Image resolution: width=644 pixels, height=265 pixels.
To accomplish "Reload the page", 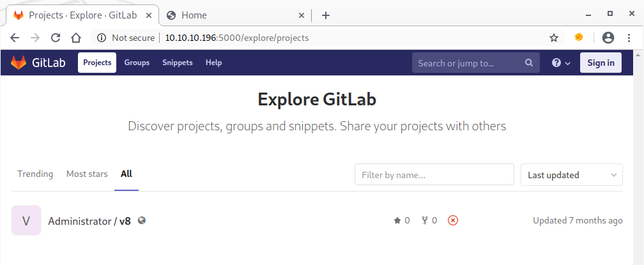I will [x=56, y=38].
